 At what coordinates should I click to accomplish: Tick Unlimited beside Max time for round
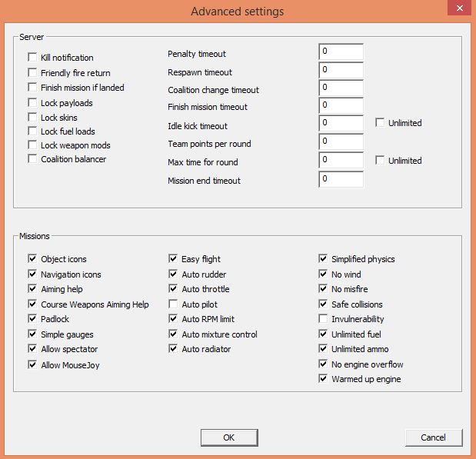pyautogui.click(x=380, y=160)
